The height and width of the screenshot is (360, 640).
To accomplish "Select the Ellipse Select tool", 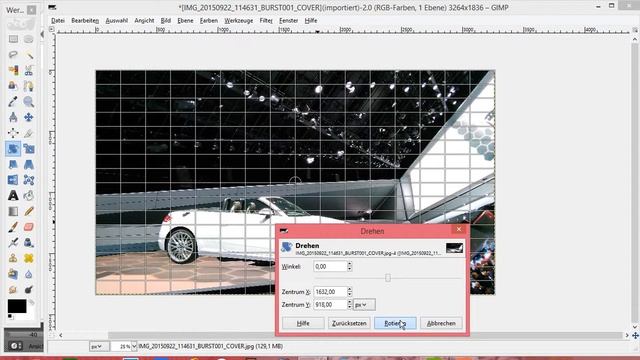I will [x=29, y=39].
